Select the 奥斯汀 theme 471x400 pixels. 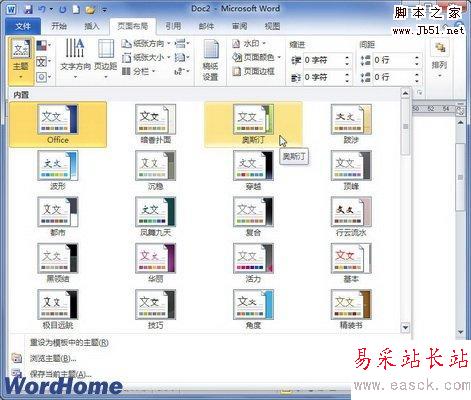pos(253,124)
